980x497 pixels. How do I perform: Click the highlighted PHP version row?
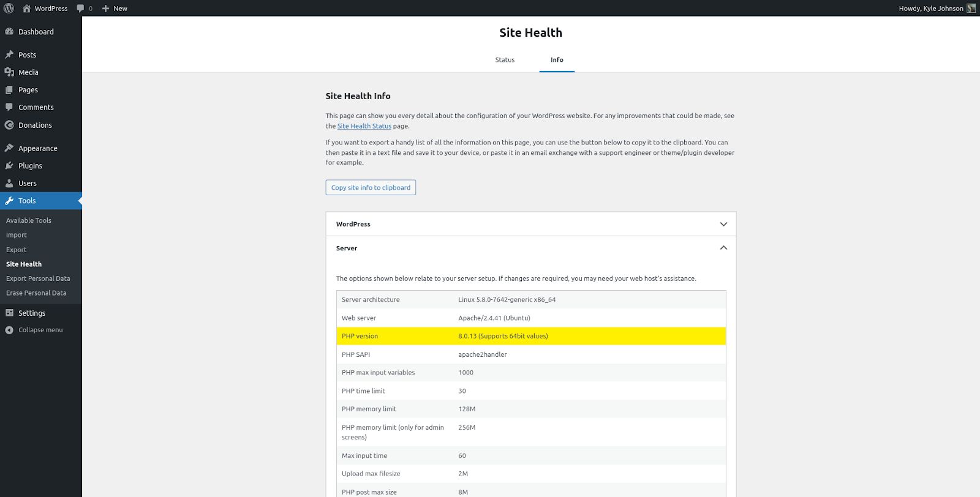tap(530, 335)
